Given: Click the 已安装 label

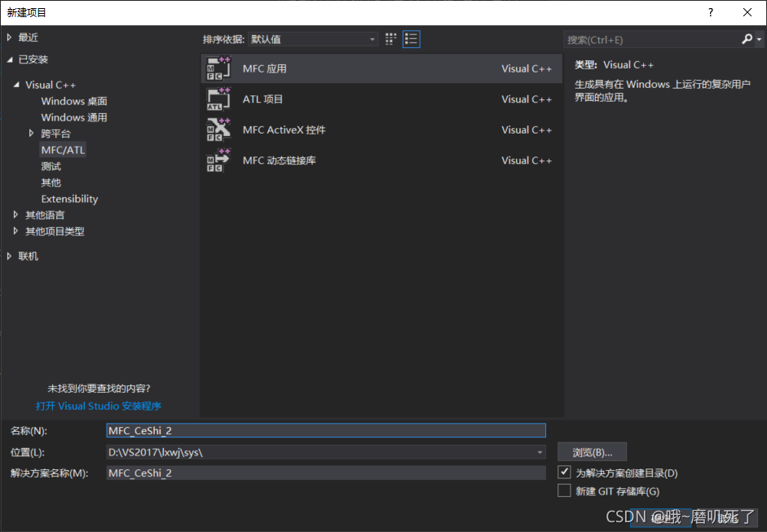Looking at the screenshot, I should 33,59.
